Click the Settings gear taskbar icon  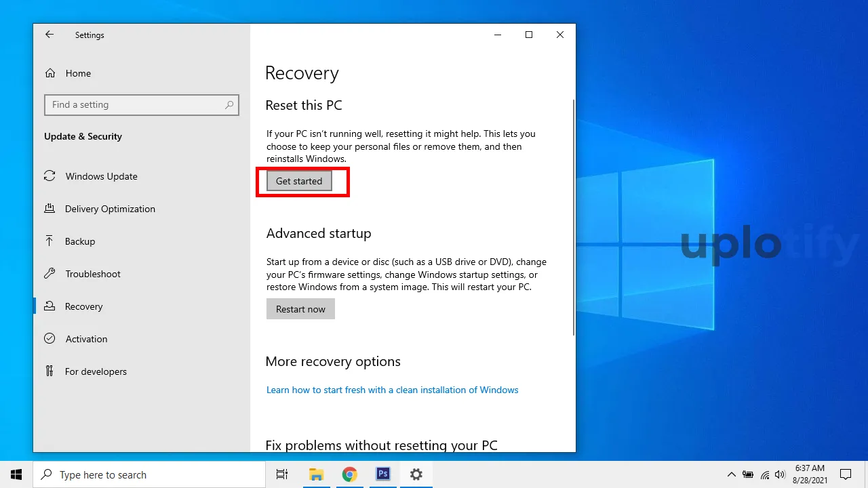click(416, 474)
